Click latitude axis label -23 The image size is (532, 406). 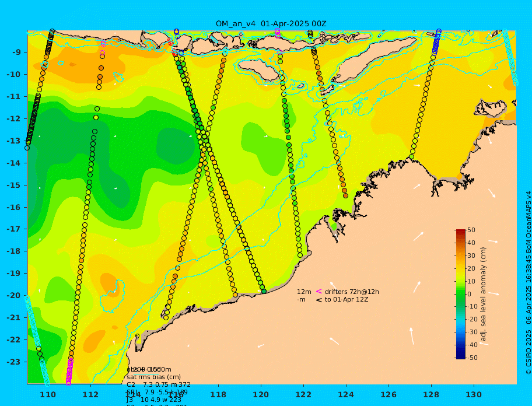pos(15,362)
